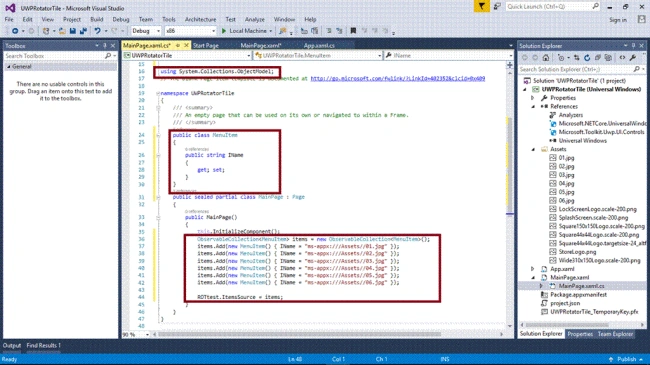Open the Properties tab at panel bottom

tap(580, 334)
